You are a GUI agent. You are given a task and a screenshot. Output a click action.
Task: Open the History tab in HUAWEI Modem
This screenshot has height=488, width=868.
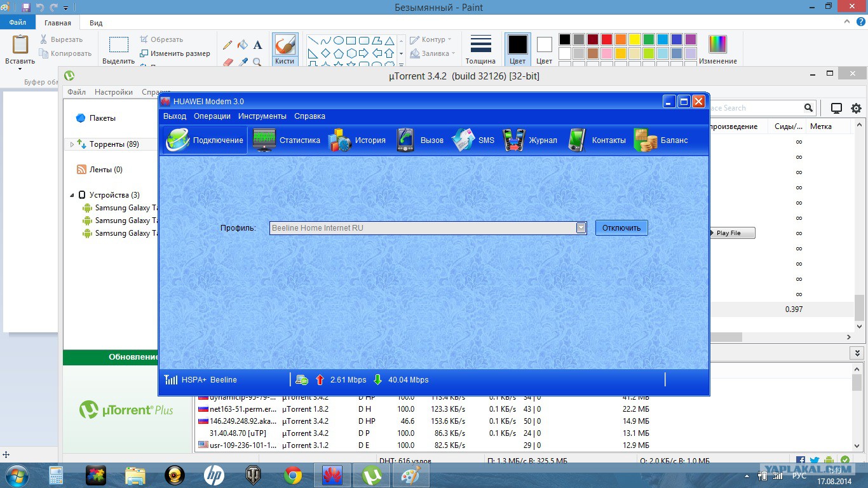[x=357, y=140]
